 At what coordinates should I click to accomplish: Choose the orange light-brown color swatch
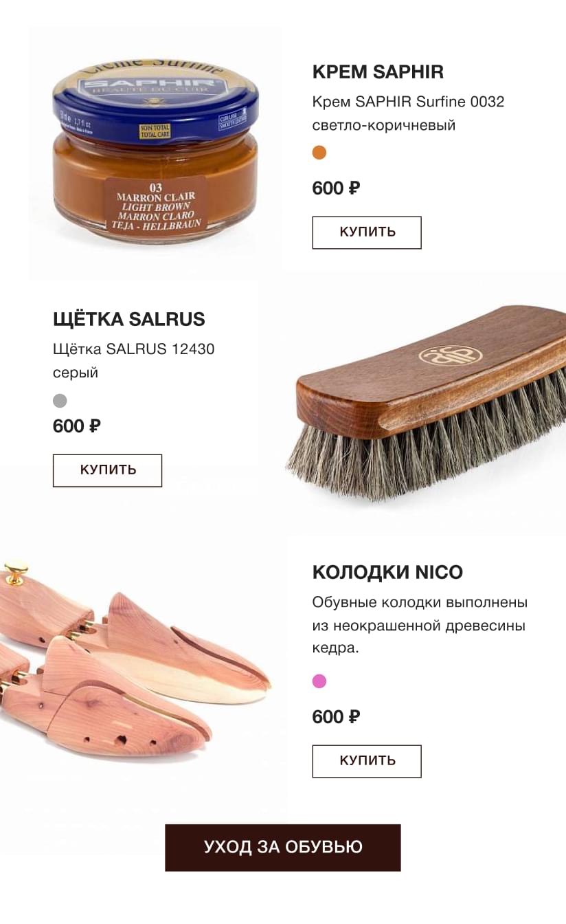[x=319, y=153]
